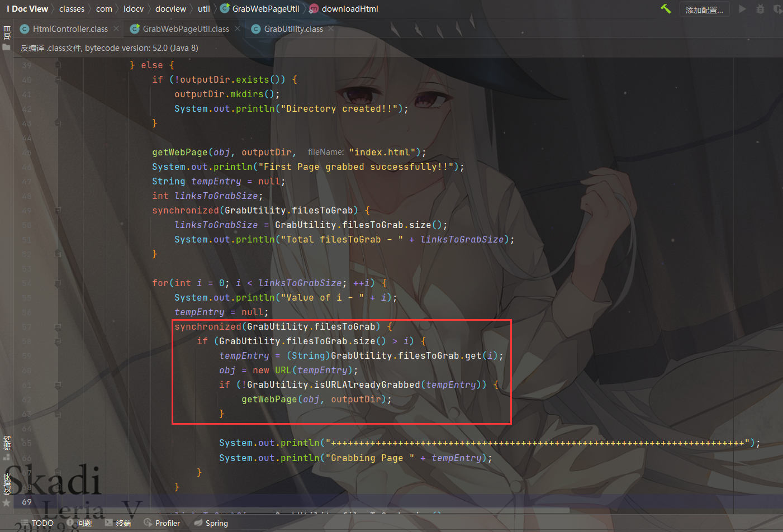Image resolution: width=783 pixels, height=532 pixels.
Task: Click the green Build project hammer icon
Action: (666, 9)
